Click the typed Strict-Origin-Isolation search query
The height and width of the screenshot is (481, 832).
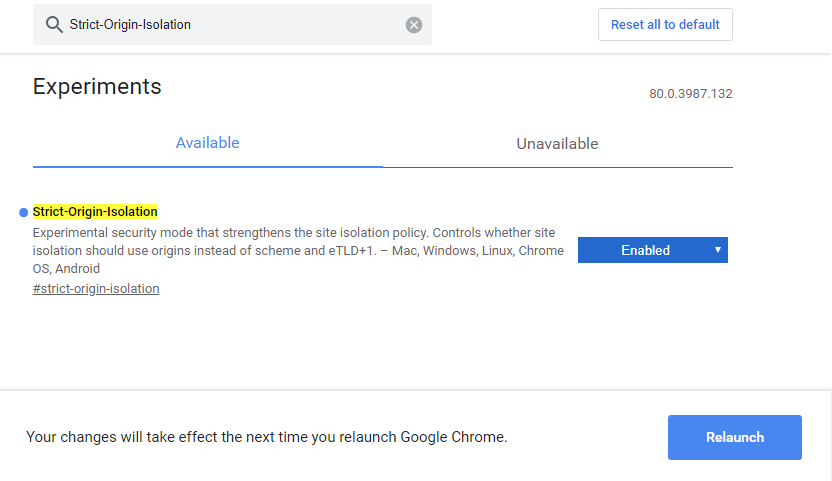[130, 25]
